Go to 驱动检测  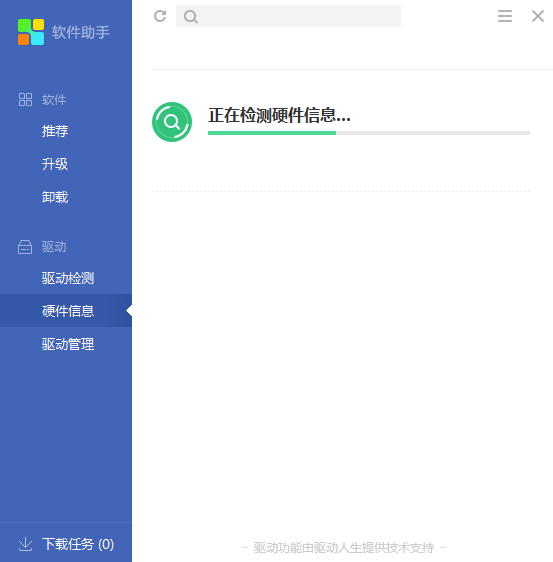coord(68,278)
